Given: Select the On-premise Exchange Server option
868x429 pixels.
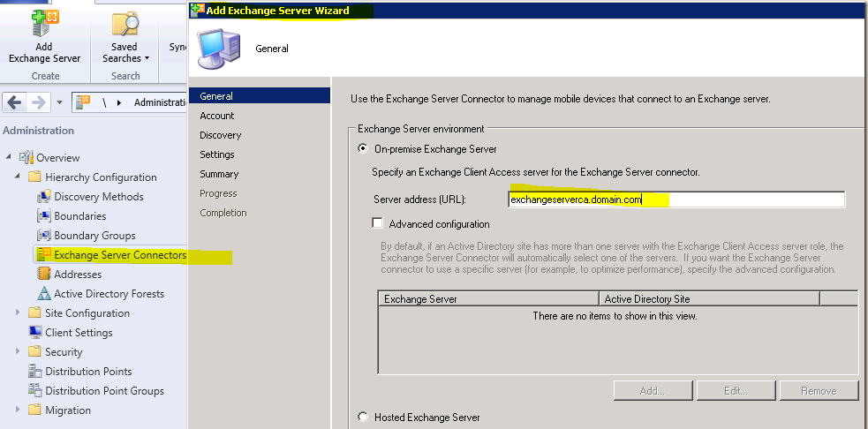Looking at the screenshot, I should pos(363,148).
